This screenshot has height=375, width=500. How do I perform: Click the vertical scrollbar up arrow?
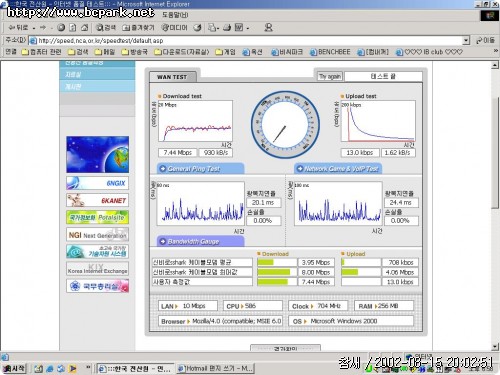point(495,65)
